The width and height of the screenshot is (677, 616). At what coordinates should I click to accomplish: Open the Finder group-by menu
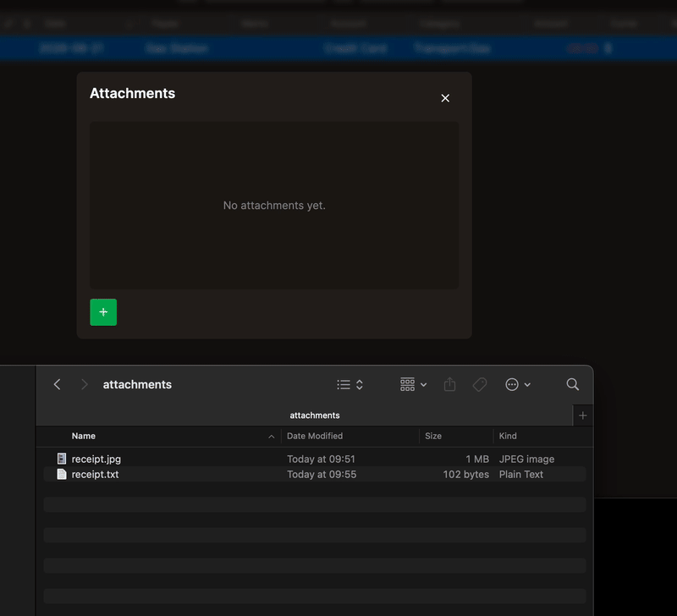[413, 384]
